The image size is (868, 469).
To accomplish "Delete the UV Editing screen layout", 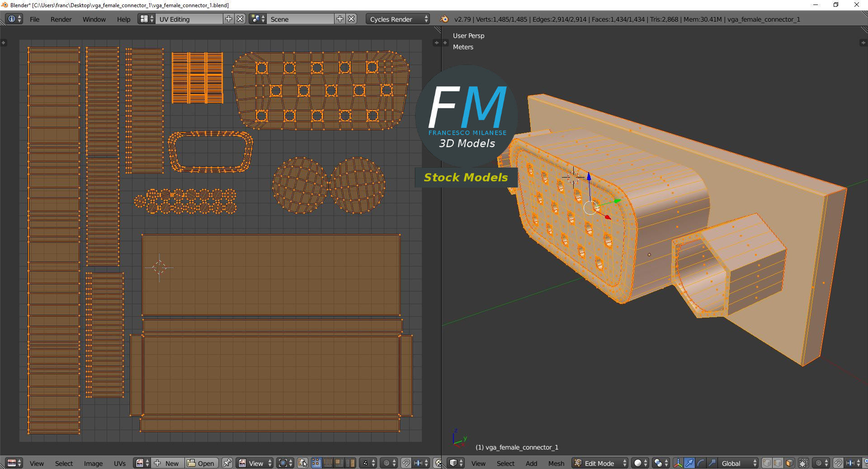I will [240, 19].
